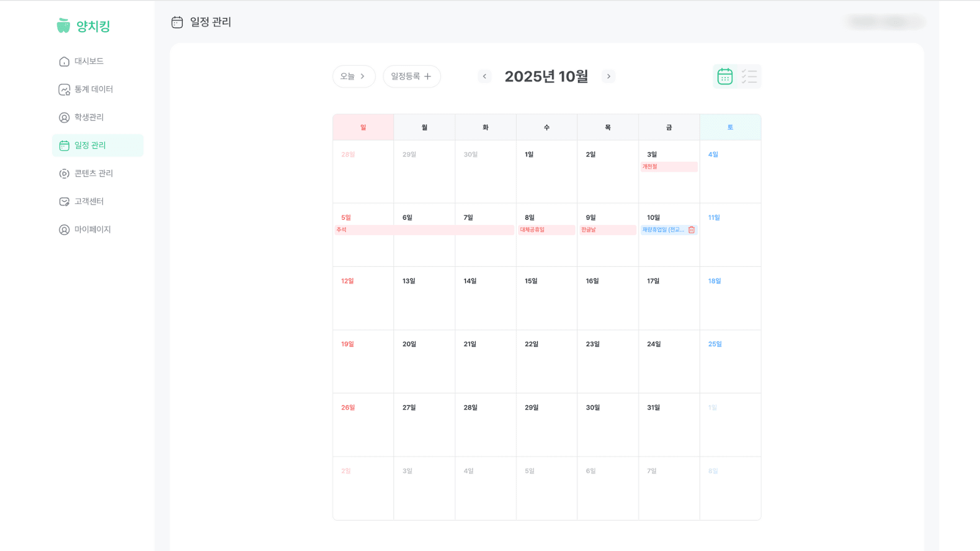The width and height of the screenshot is (980, 551).
Task: Jump to today with 오늘 button
Action: (x=353, y=77)
